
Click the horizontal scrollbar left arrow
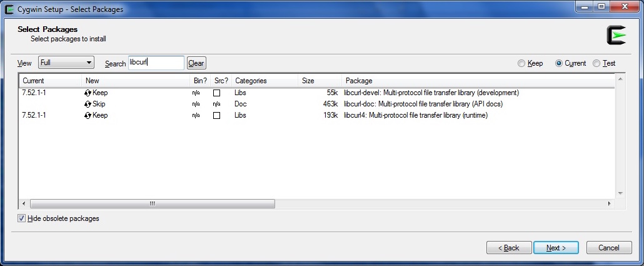click(x=24, y=203)
